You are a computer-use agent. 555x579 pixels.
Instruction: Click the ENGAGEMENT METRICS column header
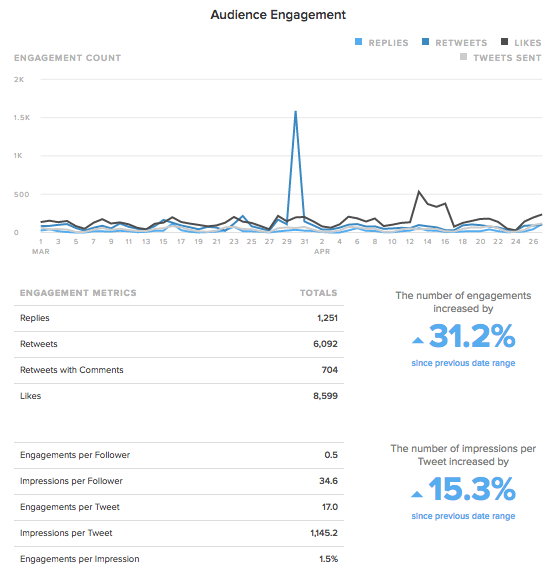pos(78,293)
